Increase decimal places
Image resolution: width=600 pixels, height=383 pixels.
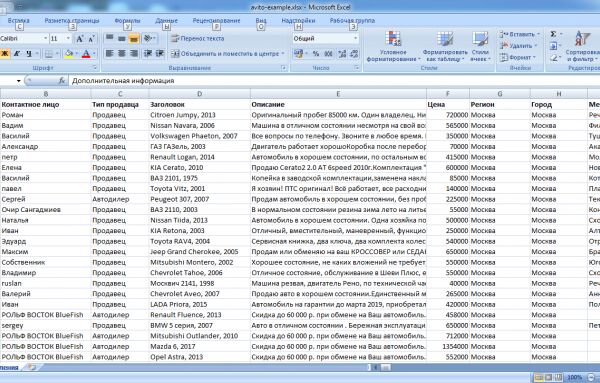click(342, 54)
